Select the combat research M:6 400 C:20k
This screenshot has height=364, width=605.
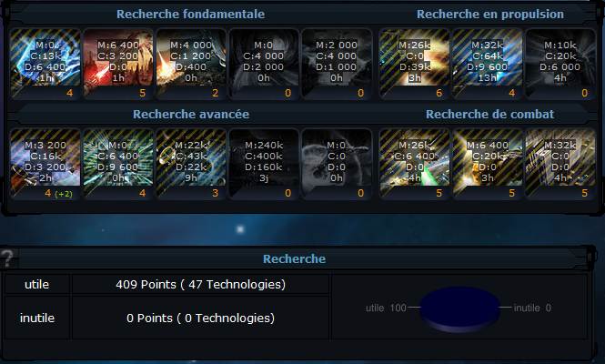pyautogui.click(x=488, y=164)
